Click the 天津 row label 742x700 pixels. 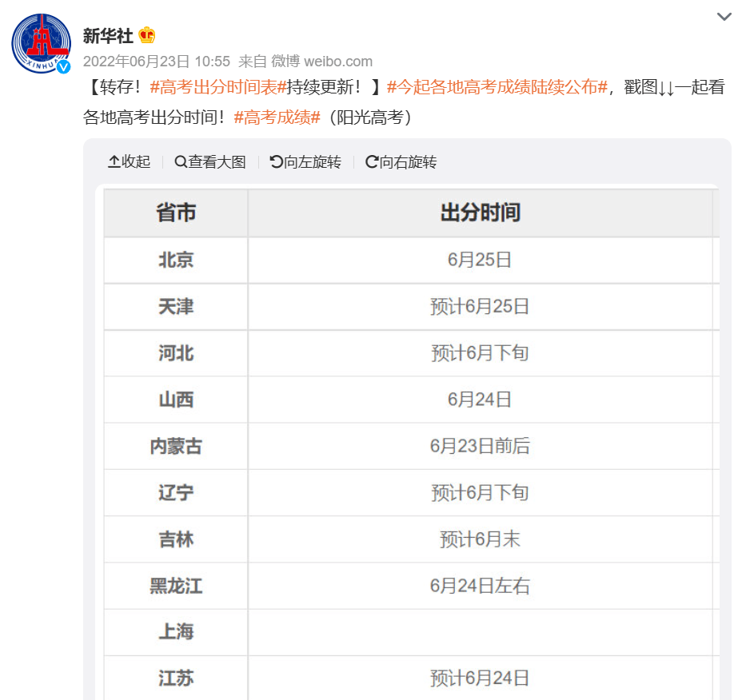(x=176, y=307)
